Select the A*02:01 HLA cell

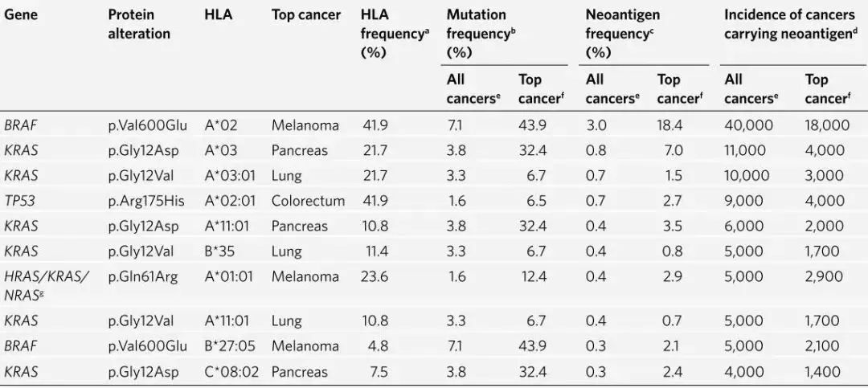tap(229, 201)
